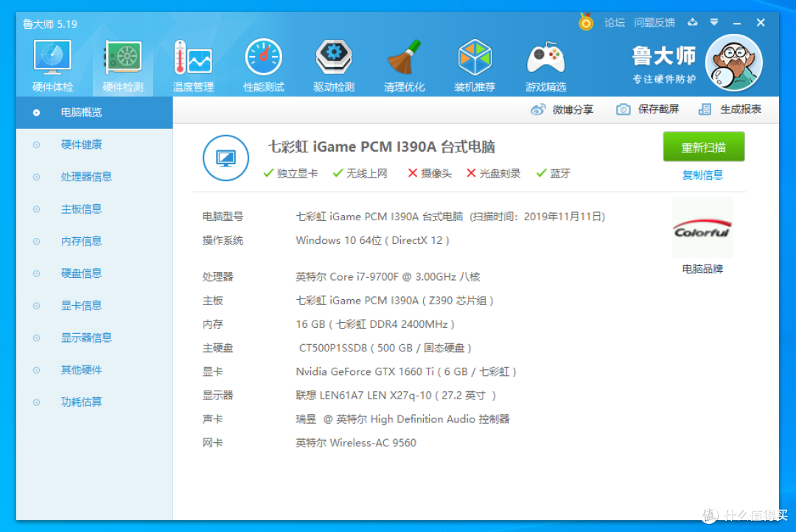Open the 硬件体检 hardware checkup icon
The height and width of the screenshot is (532, 796).
(x=52, y=66)
